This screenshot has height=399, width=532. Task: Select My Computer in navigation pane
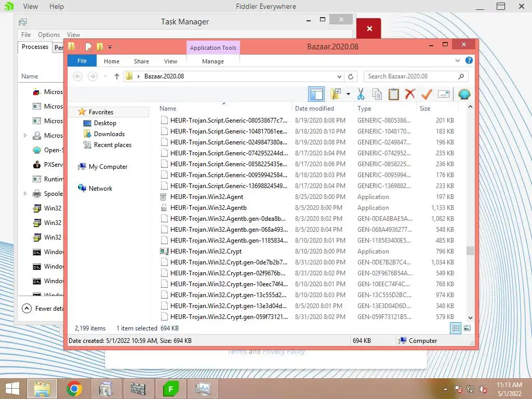coord(108,167)
